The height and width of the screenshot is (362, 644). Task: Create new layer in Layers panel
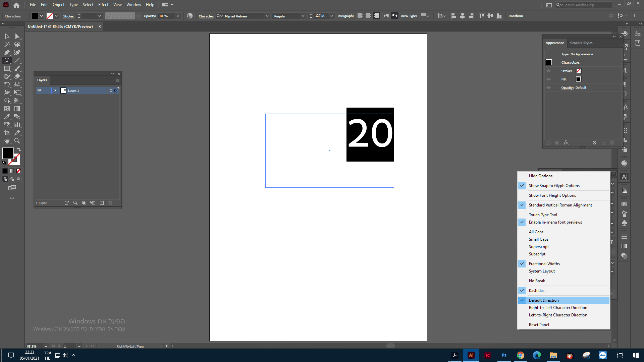click(x=102, y=203)
